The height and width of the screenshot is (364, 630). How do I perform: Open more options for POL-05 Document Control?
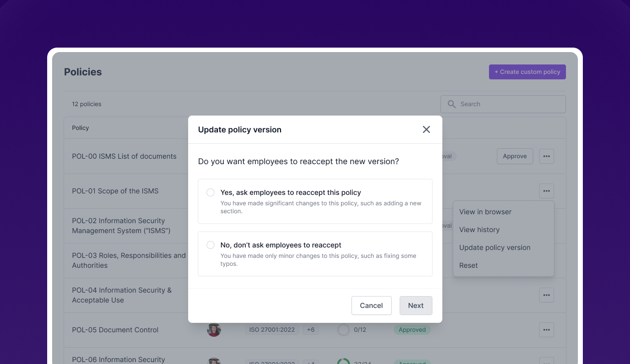click(x=546, y=330)
